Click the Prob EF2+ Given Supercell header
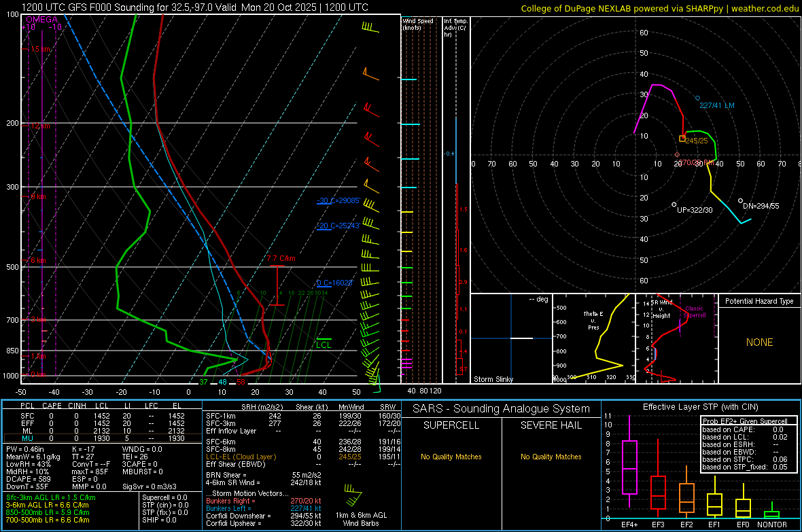 (745, 421)
